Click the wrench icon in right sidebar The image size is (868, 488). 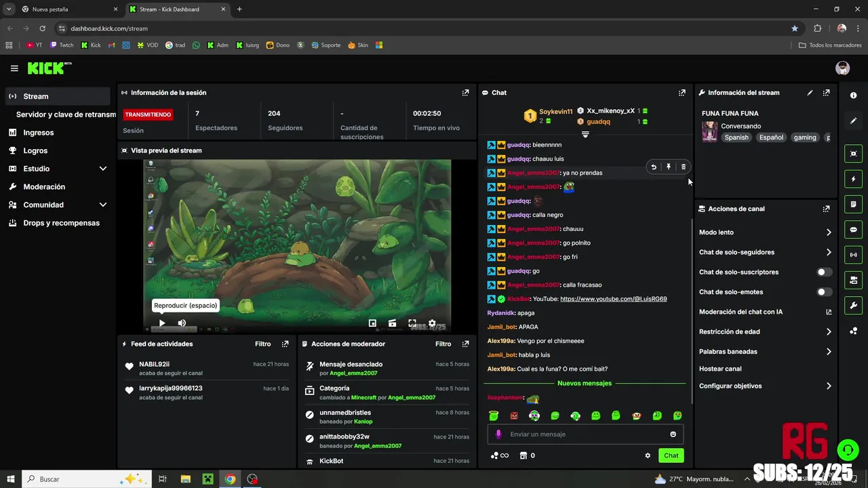853,306
